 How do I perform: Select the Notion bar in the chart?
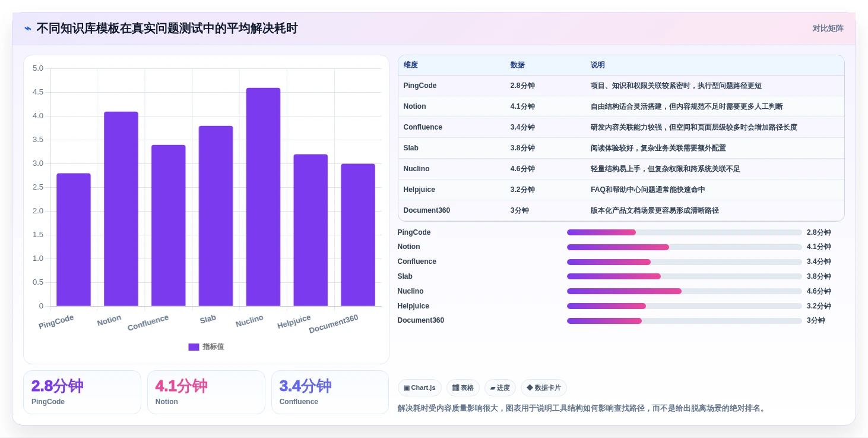pyautogui.click(x=121, y=209)
